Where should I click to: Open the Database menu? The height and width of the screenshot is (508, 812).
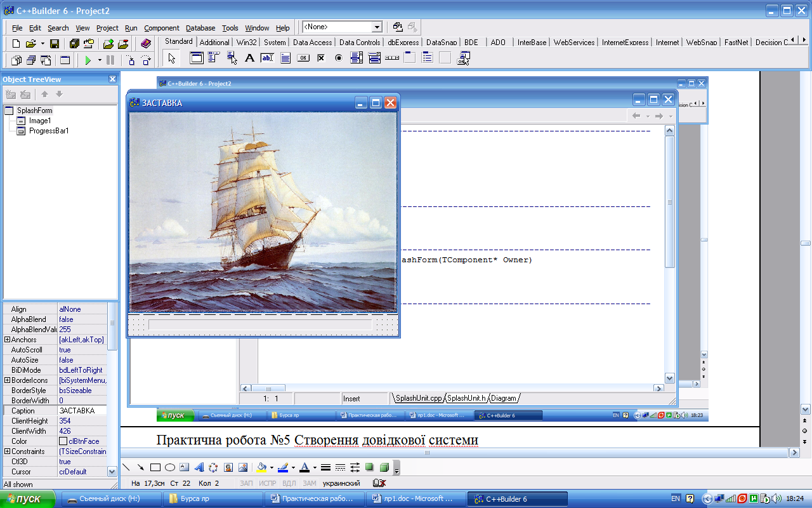click(200, 28)
